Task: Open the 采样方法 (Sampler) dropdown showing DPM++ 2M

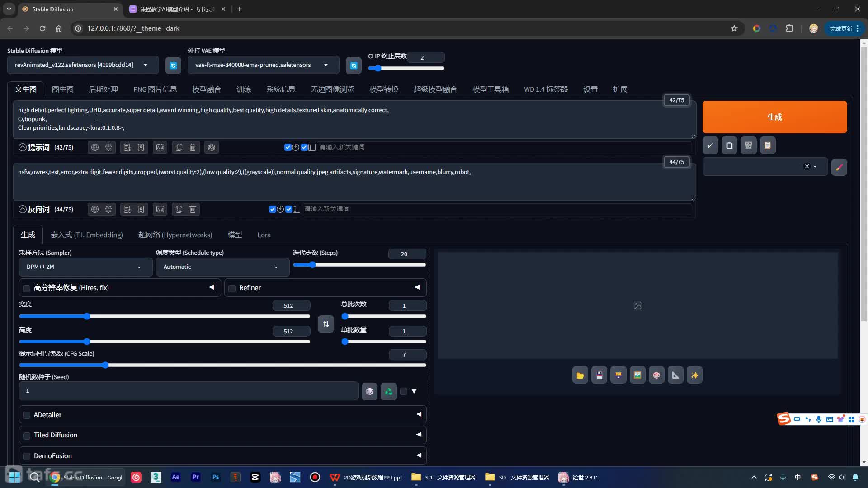Action: coord(85,267)
